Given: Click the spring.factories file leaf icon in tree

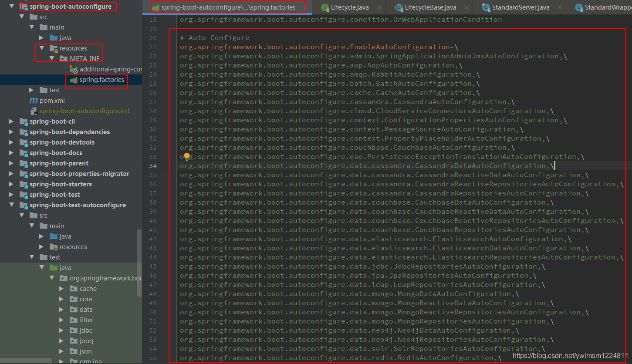Looking at the screenshot, I should (x=74, y=80).
